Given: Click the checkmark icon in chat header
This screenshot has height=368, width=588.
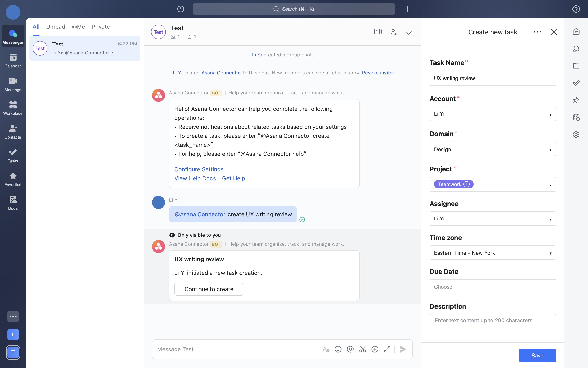Looking at the screenshot, I should point(409,32).
